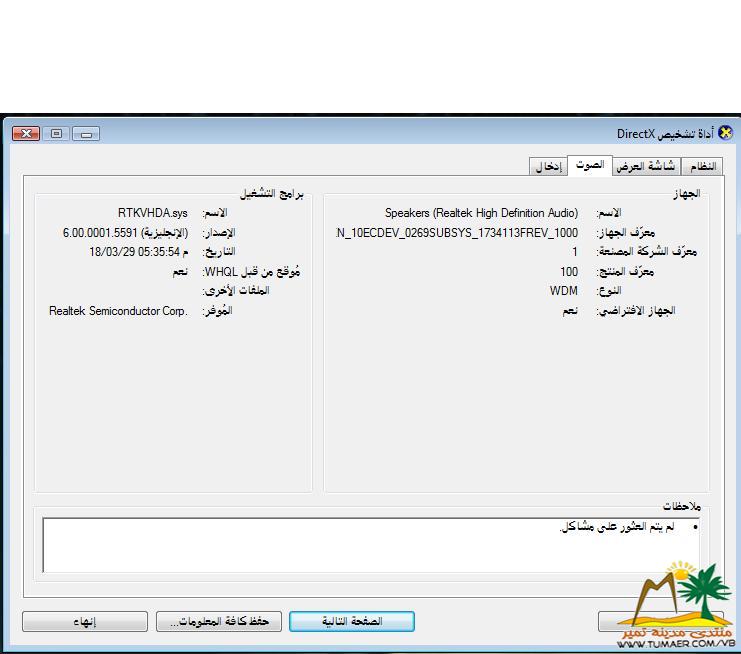Close the DirectX diagnostic window
Image resolution: width=741 pixels, height=654 pixels.
pos(25,133)
